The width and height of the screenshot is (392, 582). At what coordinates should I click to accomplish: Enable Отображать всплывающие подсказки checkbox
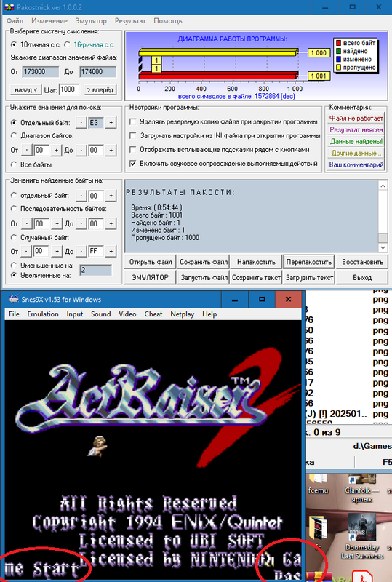coord(132,150)
